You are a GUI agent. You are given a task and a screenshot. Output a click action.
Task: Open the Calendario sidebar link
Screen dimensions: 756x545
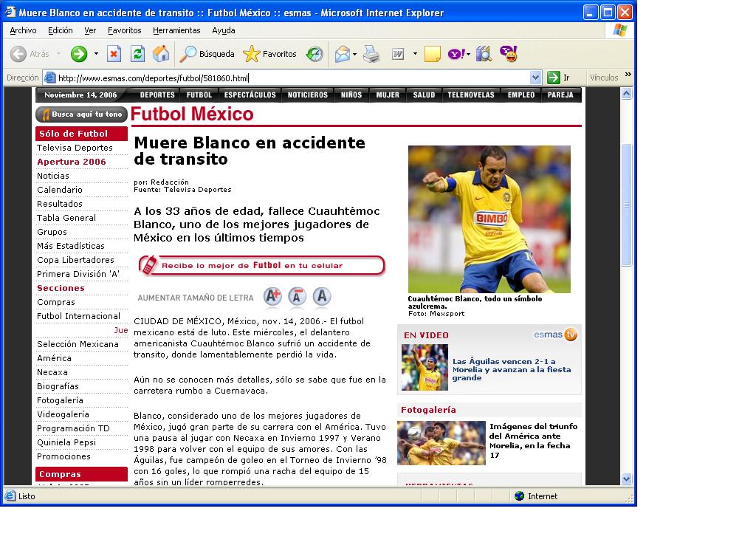pos(60,190)
